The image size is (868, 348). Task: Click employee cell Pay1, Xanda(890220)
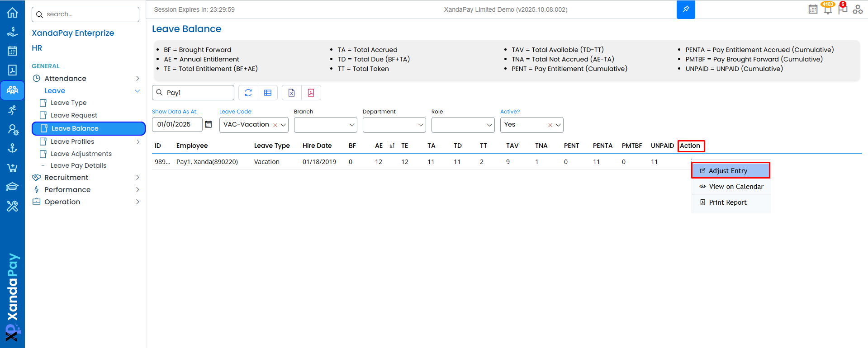tap(207, 162)
